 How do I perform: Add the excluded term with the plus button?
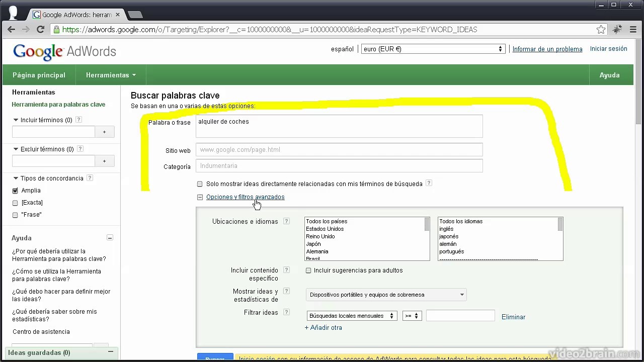[105, 161]
